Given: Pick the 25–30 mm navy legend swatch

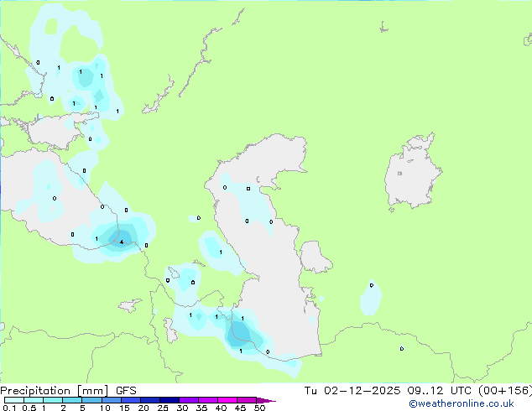Looking at the screenshot, I should tap(170, 400).
